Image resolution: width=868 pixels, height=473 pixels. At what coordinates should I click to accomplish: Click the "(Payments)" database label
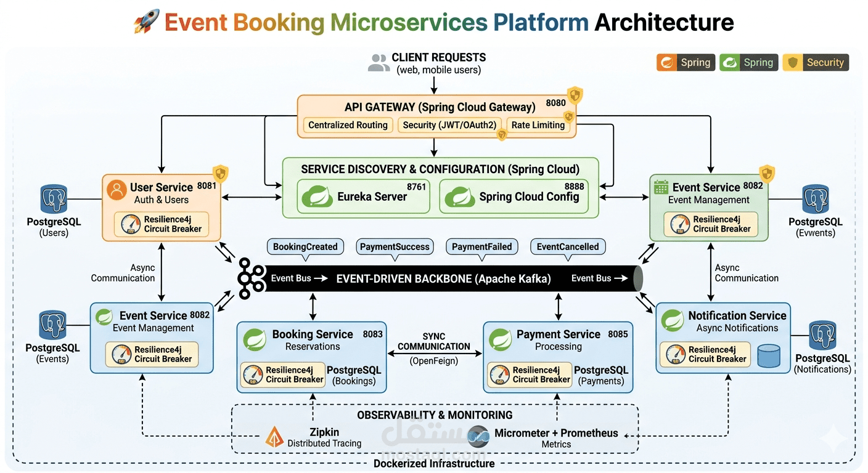pyautogui.click(x=601, y=381)
